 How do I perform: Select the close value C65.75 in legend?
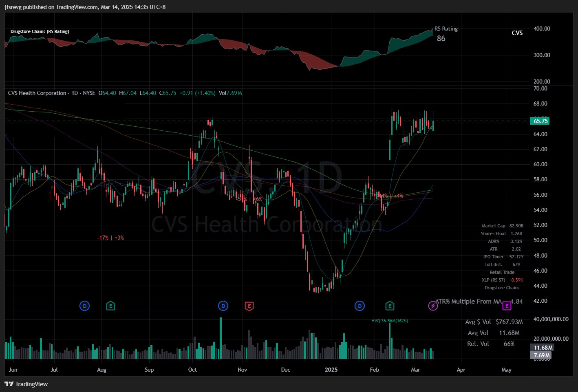coord(168,93)
